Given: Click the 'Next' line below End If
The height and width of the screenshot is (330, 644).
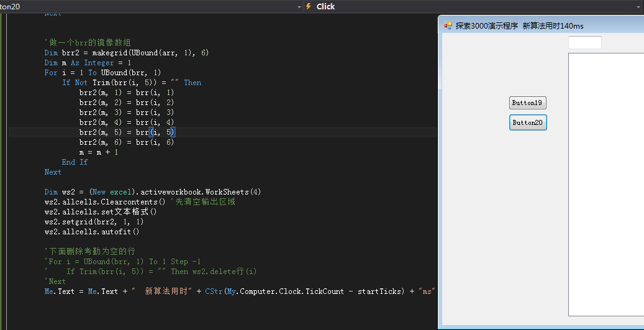Looking at the screenshot, I should 53,172.
